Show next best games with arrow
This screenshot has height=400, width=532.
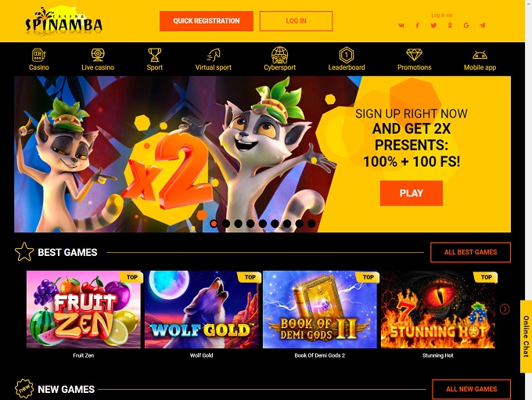tap(505, 309)
